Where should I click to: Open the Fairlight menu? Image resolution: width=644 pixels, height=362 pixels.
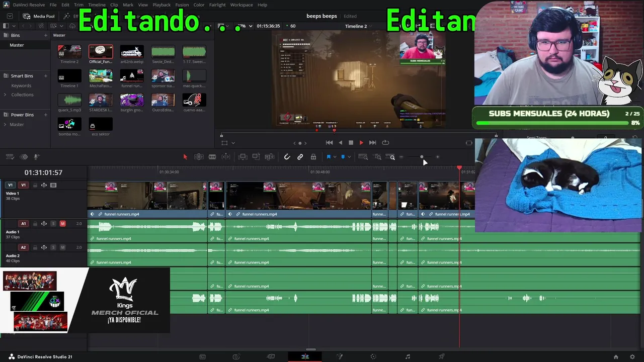(217, 5)
